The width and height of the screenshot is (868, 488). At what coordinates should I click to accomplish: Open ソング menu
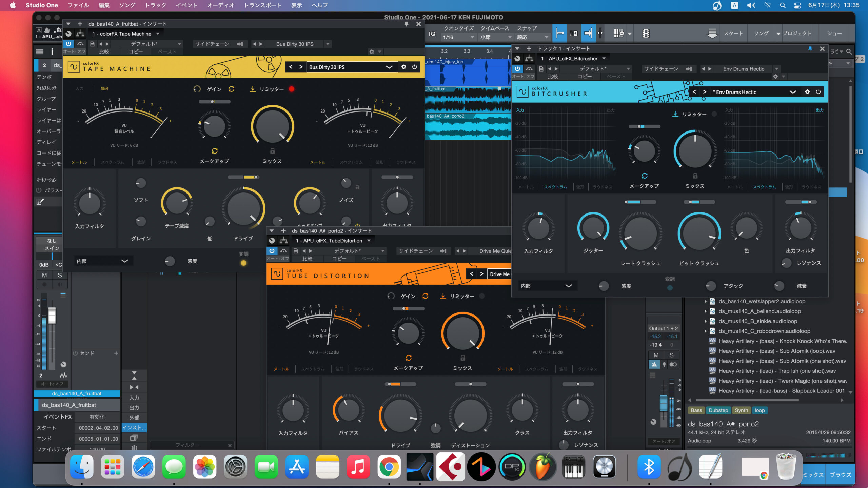(127, 5)
